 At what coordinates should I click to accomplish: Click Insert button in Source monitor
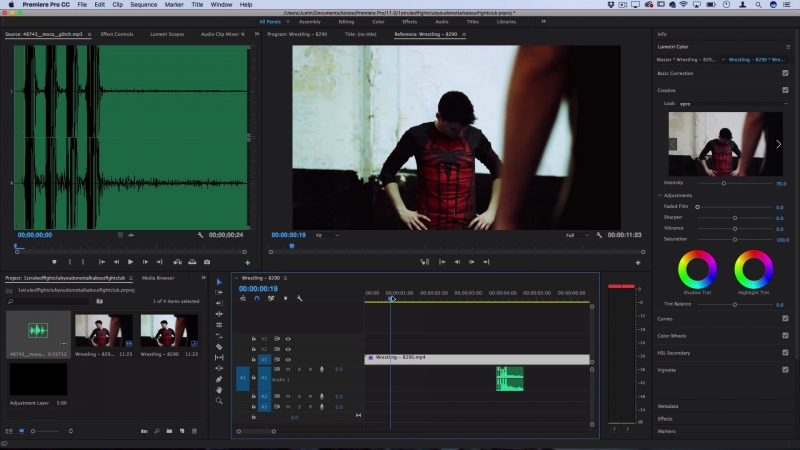tap(178, 262)
